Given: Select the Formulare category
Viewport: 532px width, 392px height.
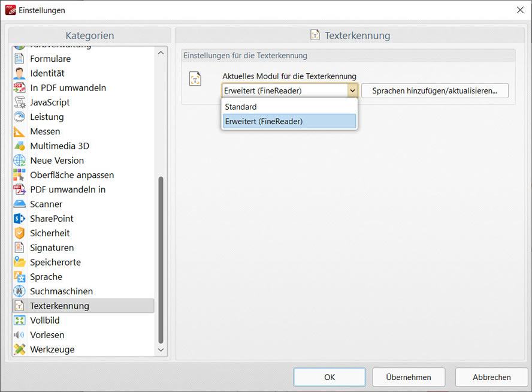Looking at the screenshot, I should pos(83,58).
